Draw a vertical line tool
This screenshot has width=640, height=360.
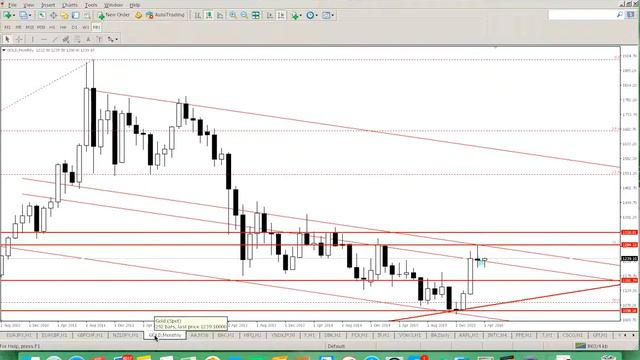point(33,39)
